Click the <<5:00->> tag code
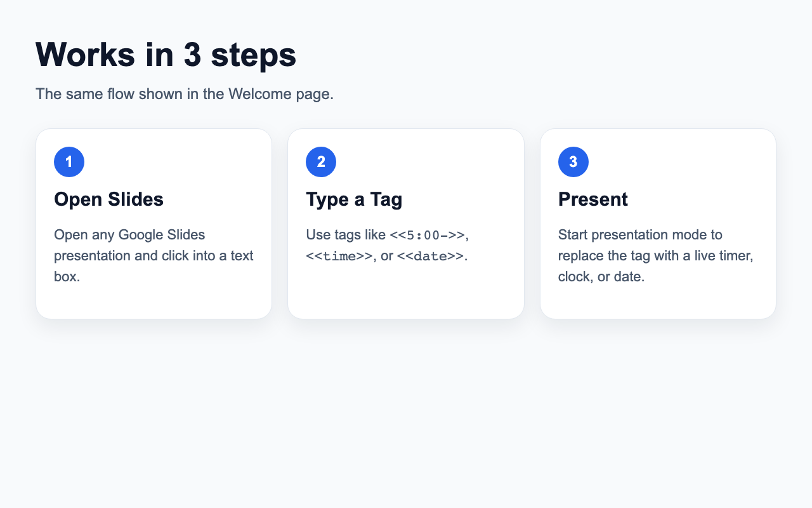Image resolution: width=812 pixels, height=508 pixels. (428, 236)
